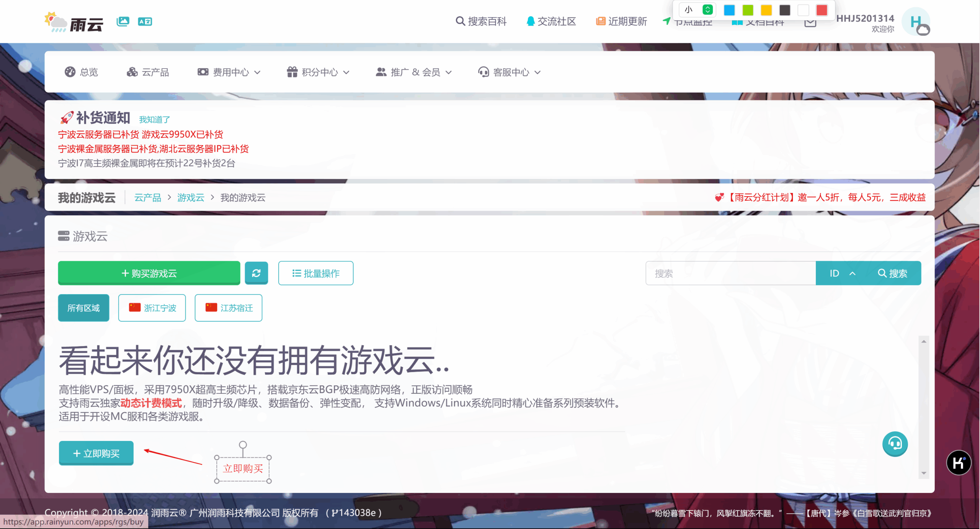
Task: Click the 宁波裸金属服务器已补货 notice line
Action: coord(153,149)
